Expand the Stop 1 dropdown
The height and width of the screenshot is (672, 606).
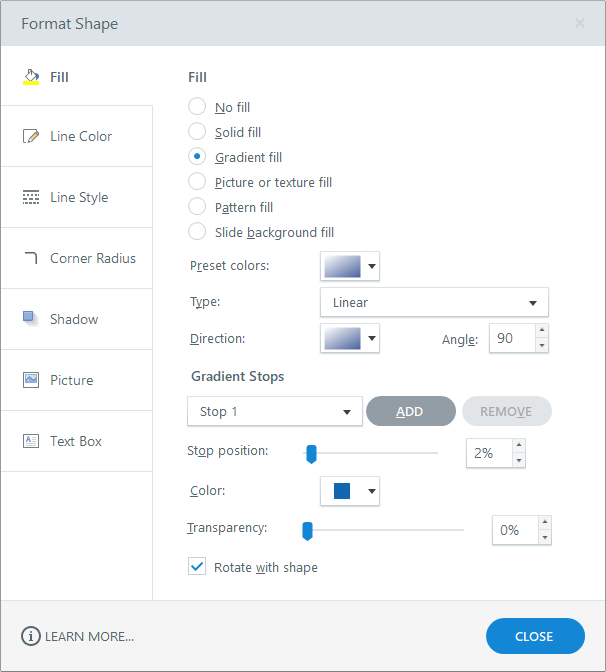point(274,411)
